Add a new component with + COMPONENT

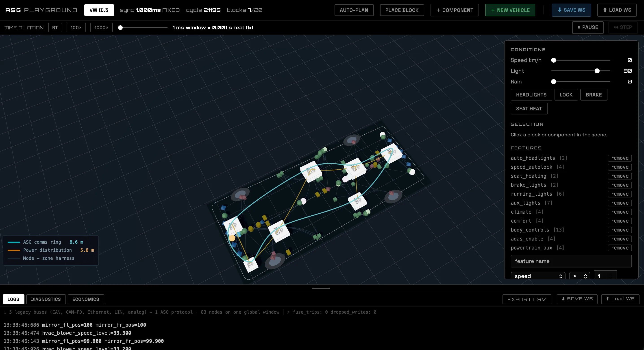pyautogui.click(x=455, y=10)
